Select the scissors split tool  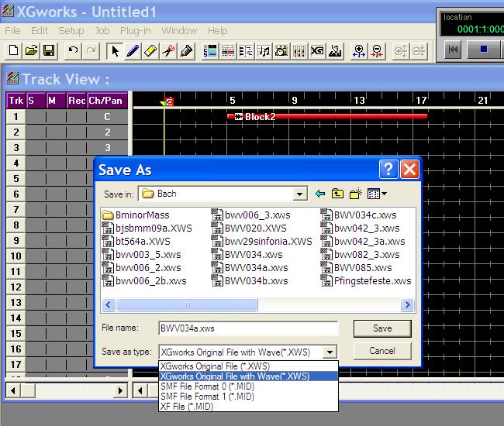(x=168, y=50)
